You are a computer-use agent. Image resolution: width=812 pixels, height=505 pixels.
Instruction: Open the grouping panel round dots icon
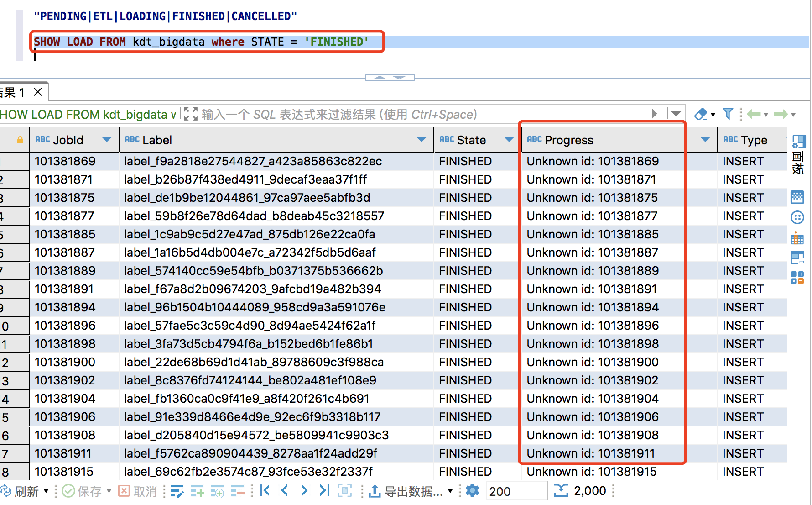pos(797,217)
